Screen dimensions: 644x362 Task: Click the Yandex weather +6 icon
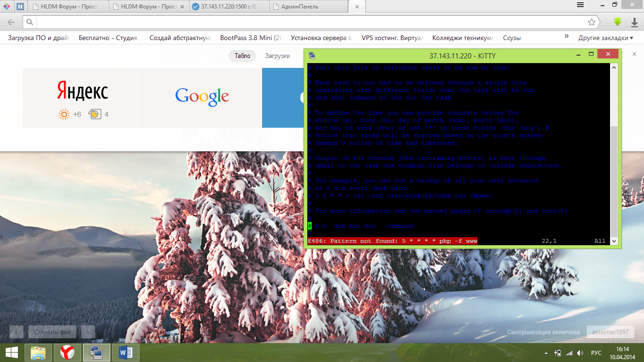(64, 114)
